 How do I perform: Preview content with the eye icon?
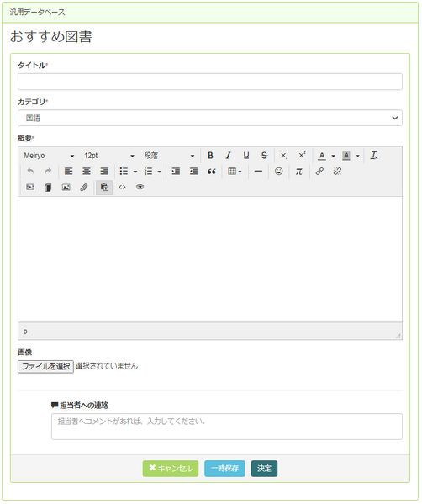pos(140,187)
